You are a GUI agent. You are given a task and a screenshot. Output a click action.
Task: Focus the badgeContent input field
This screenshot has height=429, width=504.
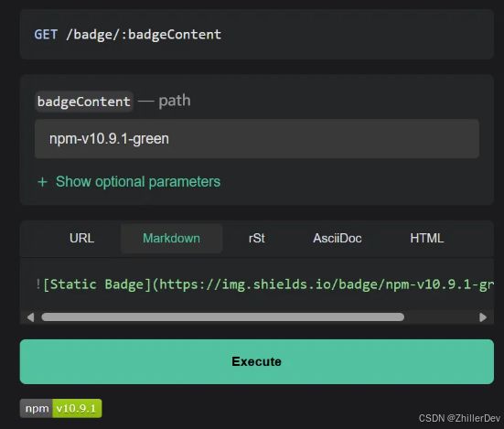(256, 139)
